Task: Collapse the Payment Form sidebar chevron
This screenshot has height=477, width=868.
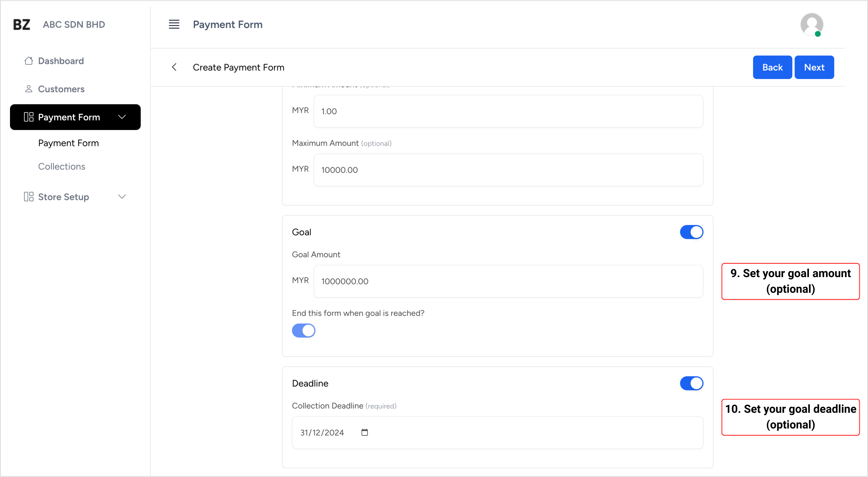Action: pyautogui.click(x=122, y=117)
